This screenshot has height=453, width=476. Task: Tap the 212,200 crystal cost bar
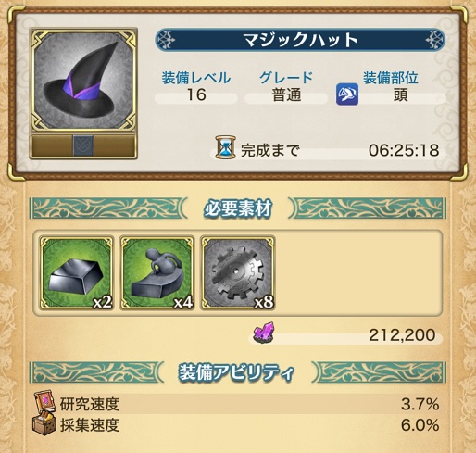(345, 335)
